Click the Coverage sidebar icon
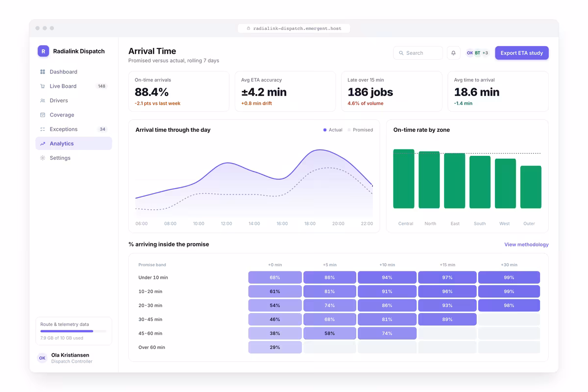 [x=43, y=115]
